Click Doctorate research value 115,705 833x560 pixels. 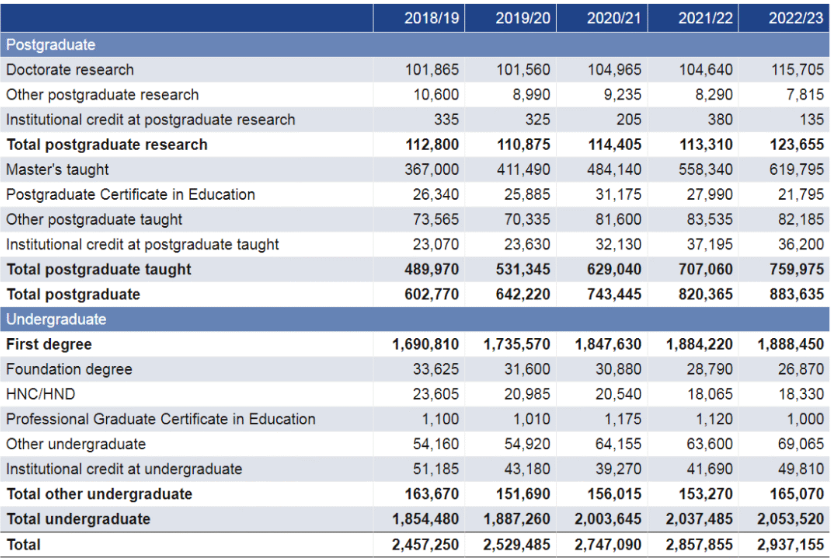(797, 70)
